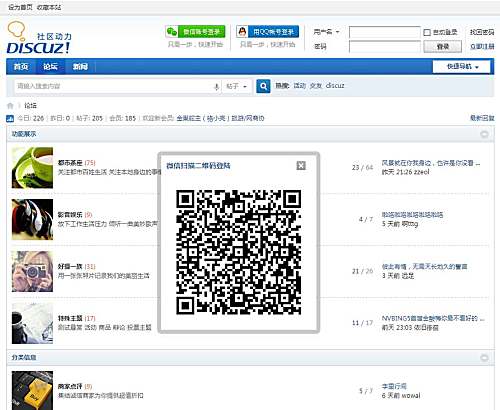Open the homepage nav tab
Screen dimensions: 500x410
(x=21, y=67)
